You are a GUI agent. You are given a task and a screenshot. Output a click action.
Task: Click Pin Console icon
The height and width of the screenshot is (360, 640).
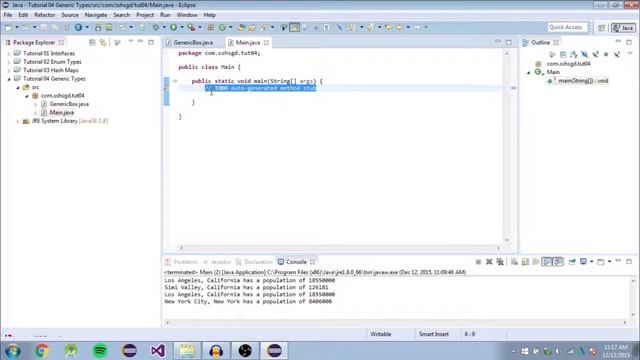pyautogui.click(x=572, y=262)
